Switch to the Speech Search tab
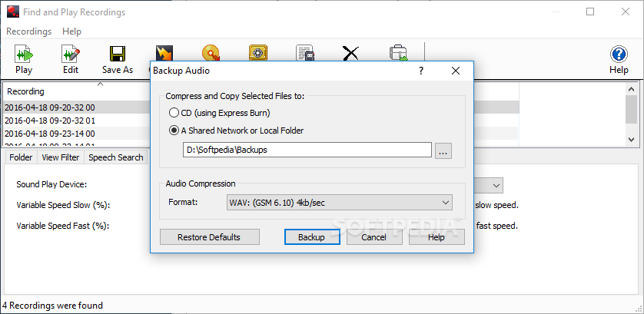 (x=116, y=157)
